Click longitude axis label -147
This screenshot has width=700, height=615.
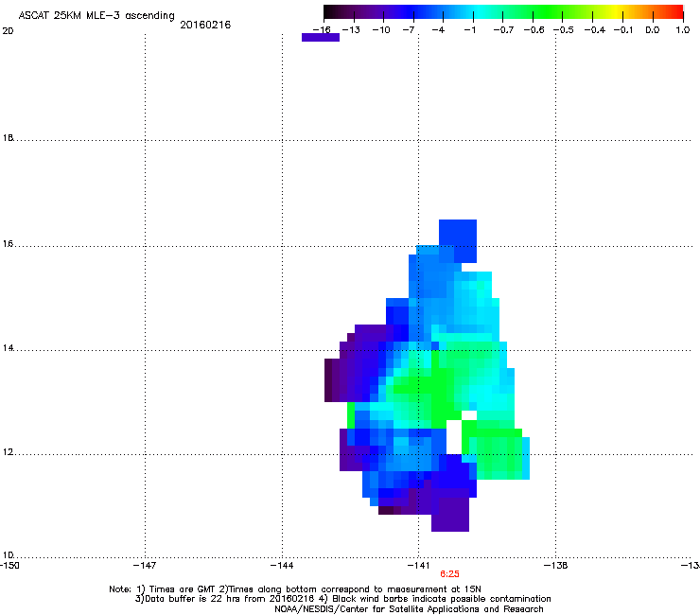[x=145, y=566]
